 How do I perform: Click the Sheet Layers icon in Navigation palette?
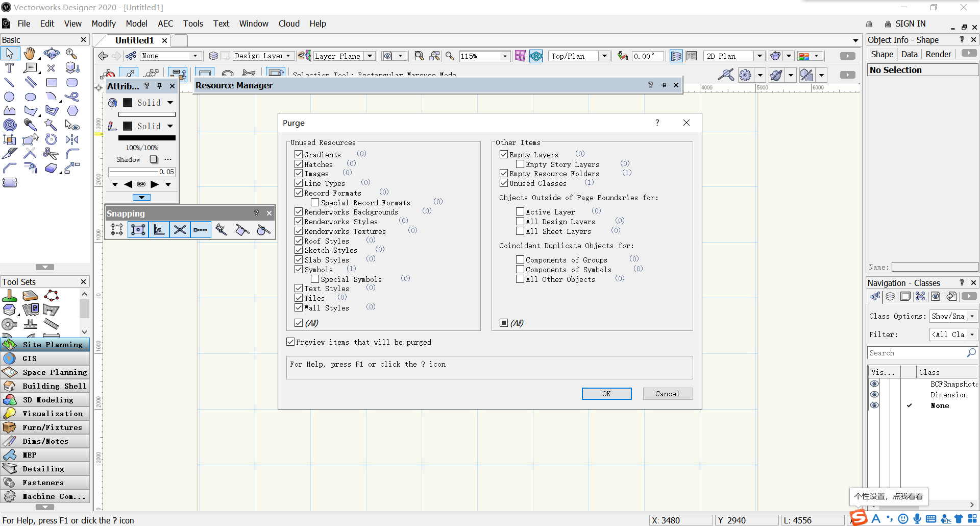tap(905, 296)
